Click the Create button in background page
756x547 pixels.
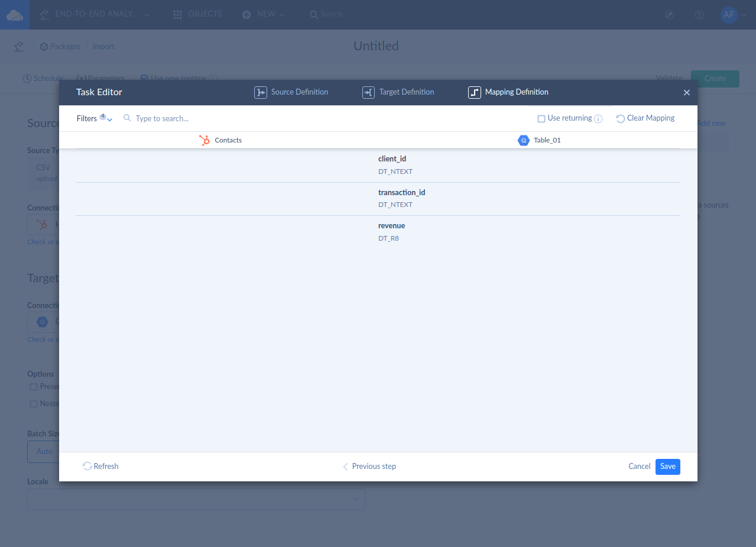[x=715, y=79]
